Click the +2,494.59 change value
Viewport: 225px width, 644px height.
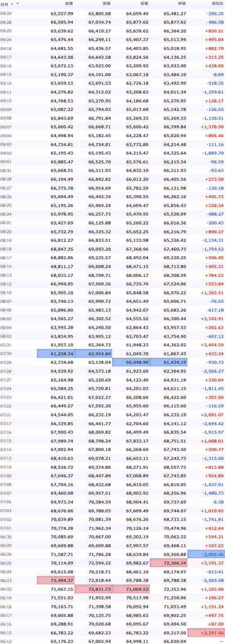point(212,345)
